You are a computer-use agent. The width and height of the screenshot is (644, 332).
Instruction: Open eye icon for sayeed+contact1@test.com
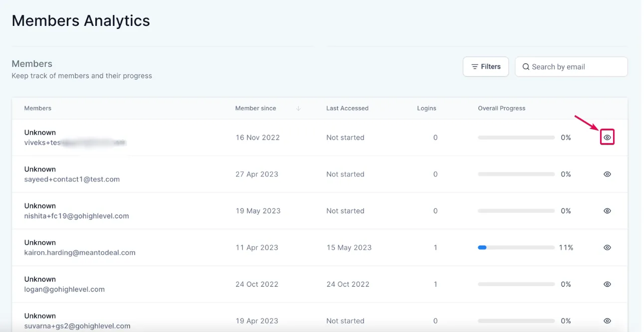click(607, 174)
